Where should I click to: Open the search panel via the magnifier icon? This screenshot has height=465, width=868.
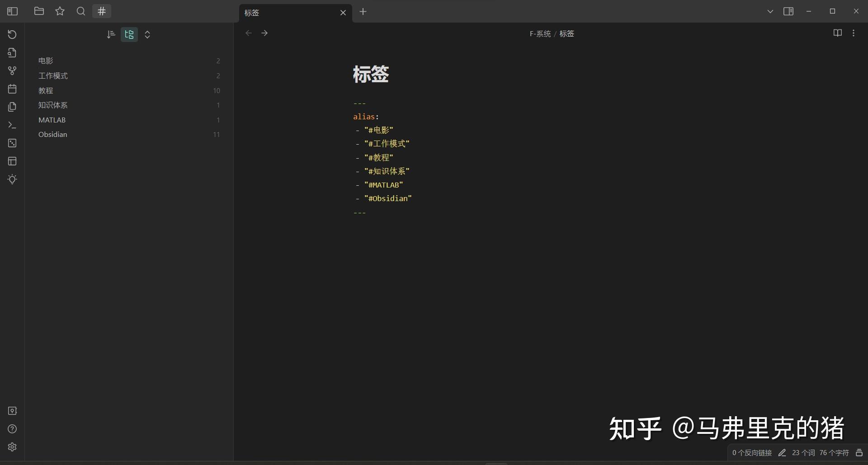pos(80,11)
